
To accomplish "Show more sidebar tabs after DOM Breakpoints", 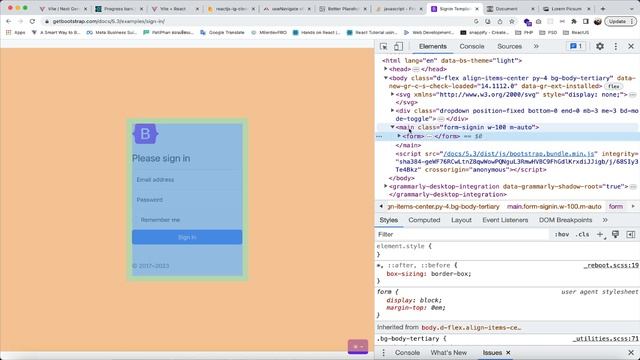I will [x=605, y=220].
